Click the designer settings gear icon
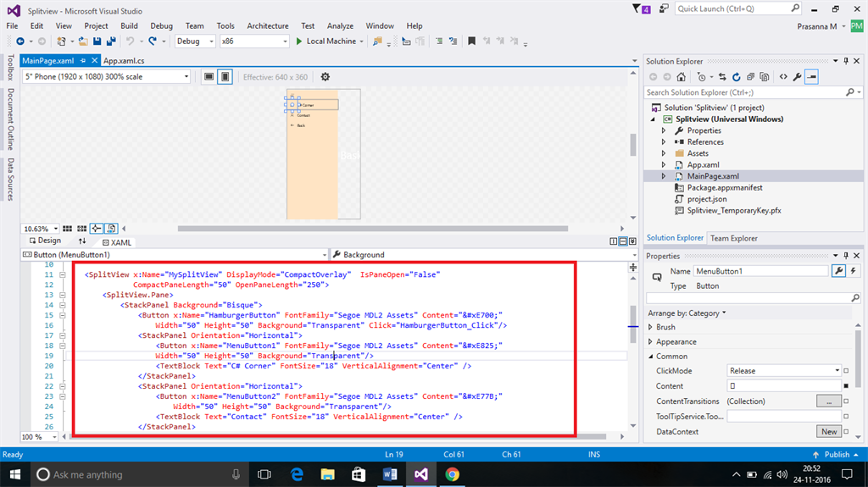The image size is (868, 487). (x=325, y=77)
